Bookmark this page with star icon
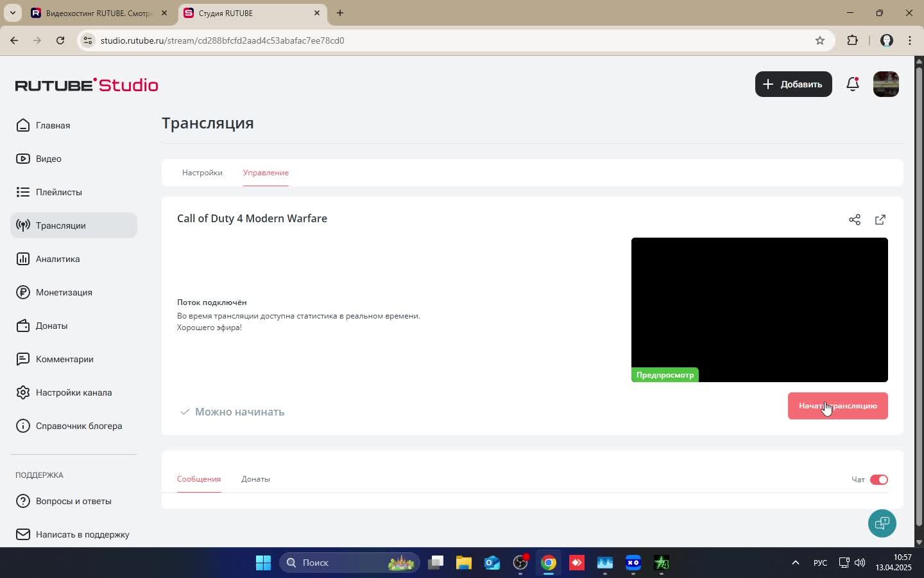 tap(819, 40)
